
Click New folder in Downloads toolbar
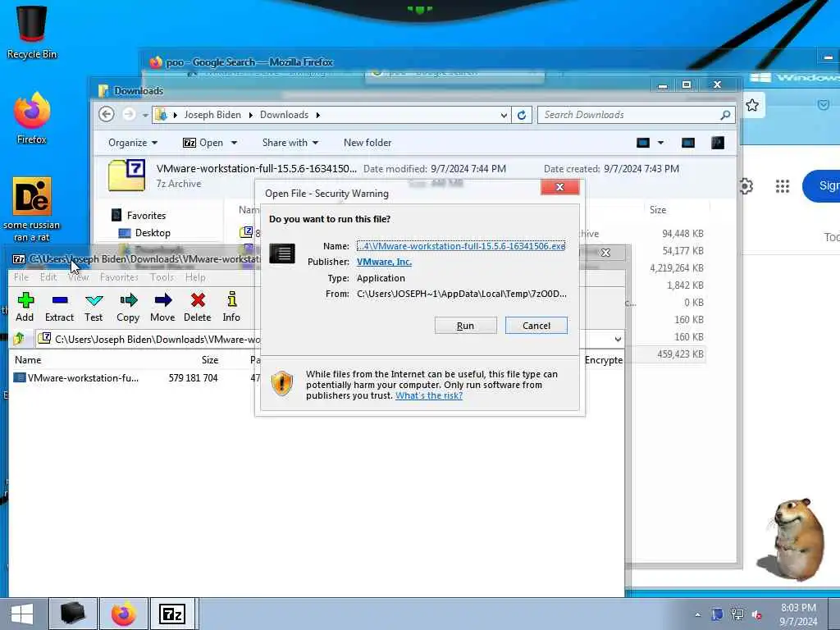pyautogui.click(x=367, y=143)
